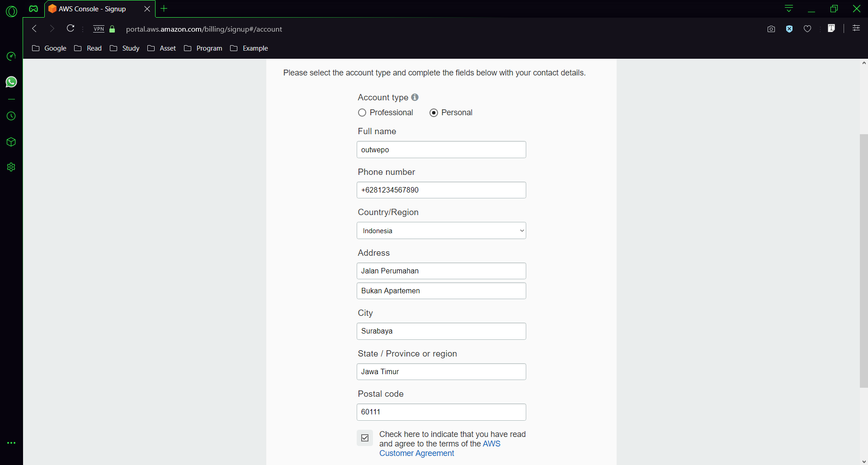The width and height of the screenshot is (868, 465).
Task: Open the Country/Region dropdown
Action: tap(441, 230)
